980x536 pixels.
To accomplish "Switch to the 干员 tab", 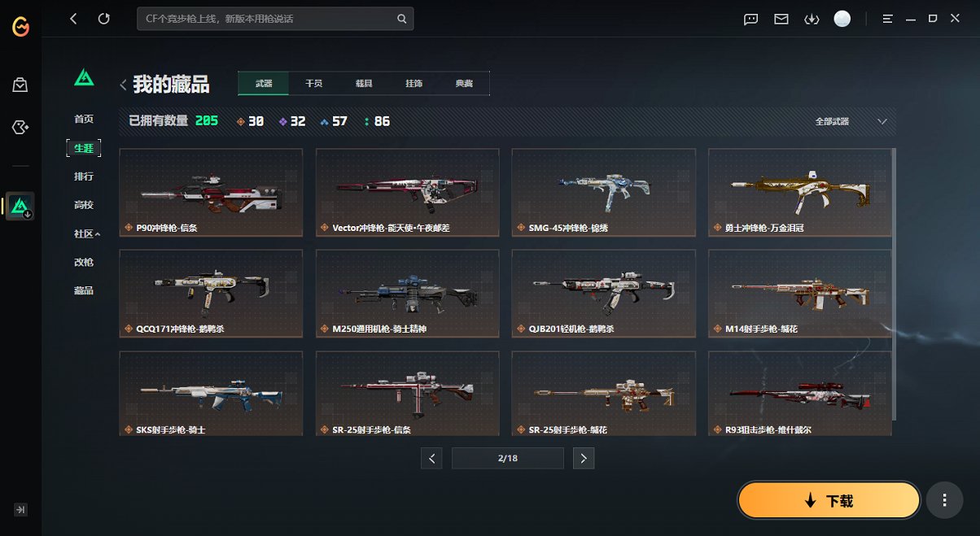I will (313, 84).
